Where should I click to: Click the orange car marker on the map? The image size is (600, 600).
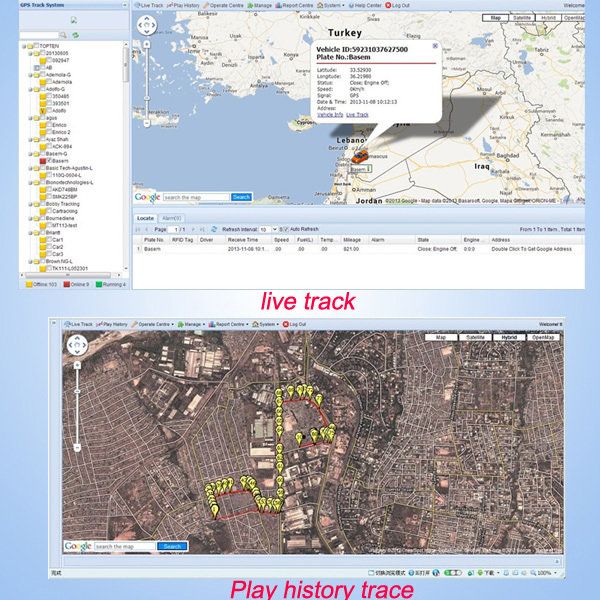[x=360, y=156]
